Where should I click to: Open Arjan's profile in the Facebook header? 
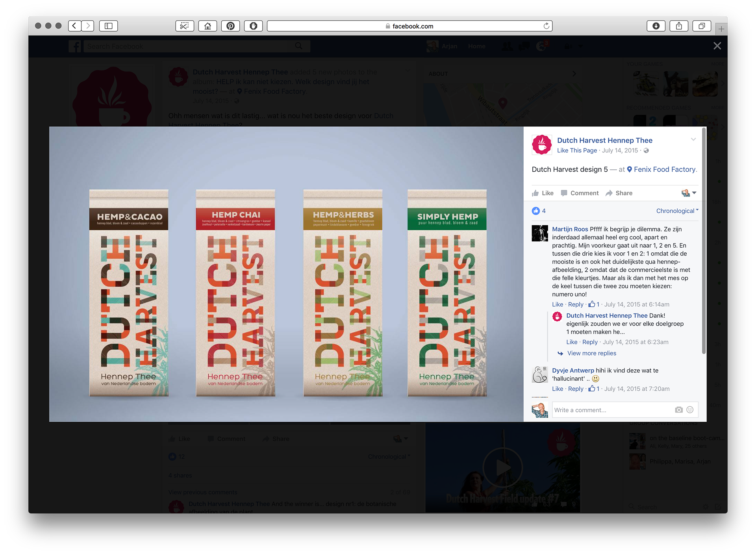pyautogui.click(x=442, y=46)
